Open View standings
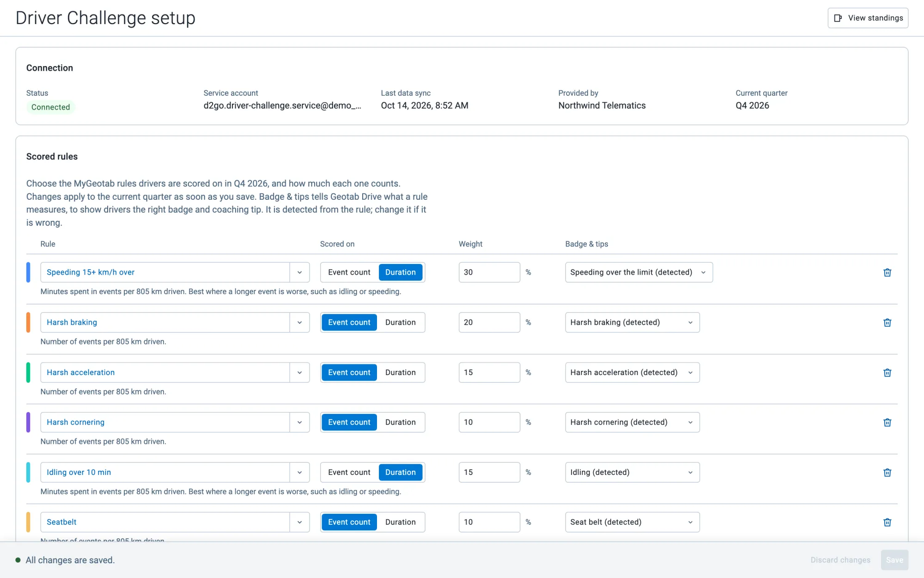Screen dimensions: 924x578 pos(868,18)
